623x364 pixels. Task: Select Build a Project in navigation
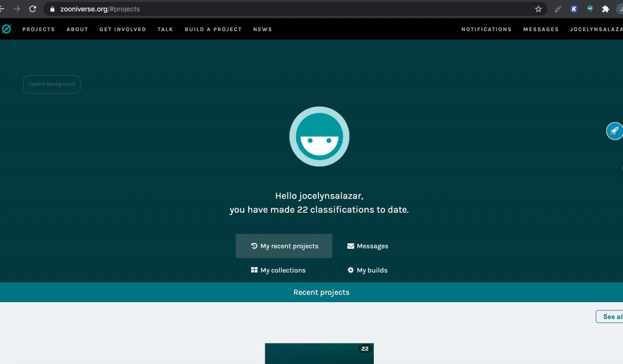pyautogui.click(x=213, y=29)
